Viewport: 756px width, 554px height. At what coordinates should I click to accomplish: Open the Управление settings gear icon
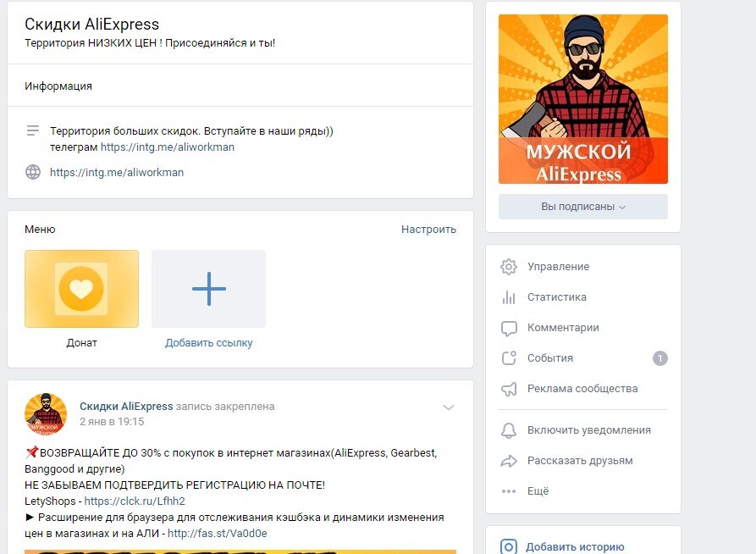point(509,266)
